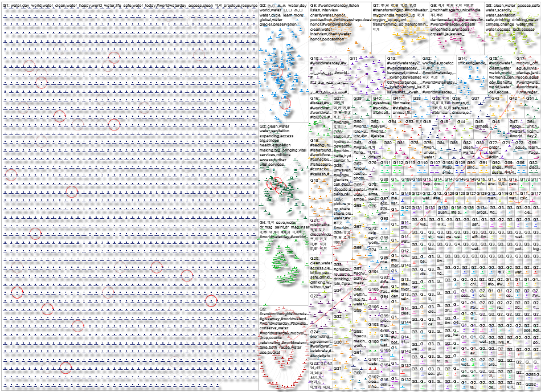The image size is (541, 392).
Task: Select the G31 group label
Action: pos(338,368)
